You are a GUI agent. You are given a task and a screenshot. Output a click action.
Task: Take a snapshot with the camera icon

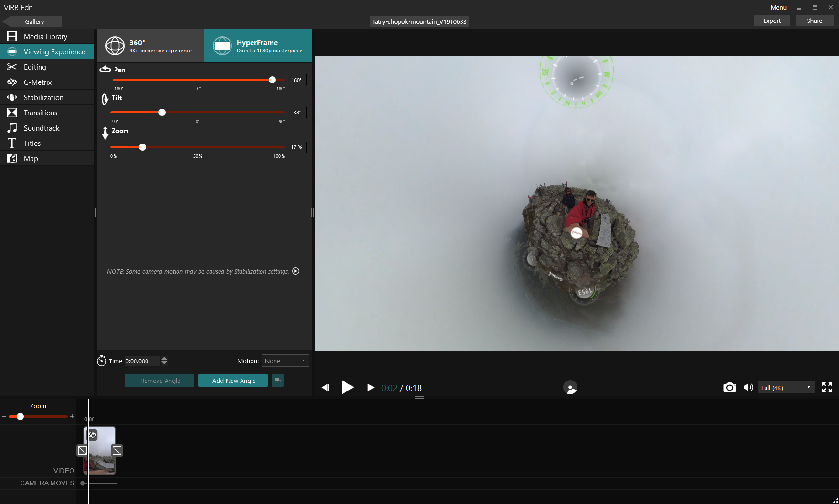click(x=729, y=388)
